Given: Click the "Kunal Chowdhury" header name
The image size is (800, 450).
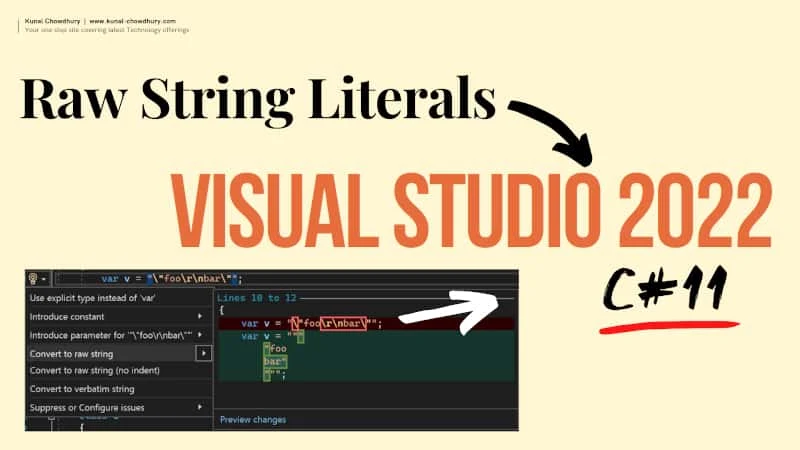Looking at the screenshot, I should [53, 21].
